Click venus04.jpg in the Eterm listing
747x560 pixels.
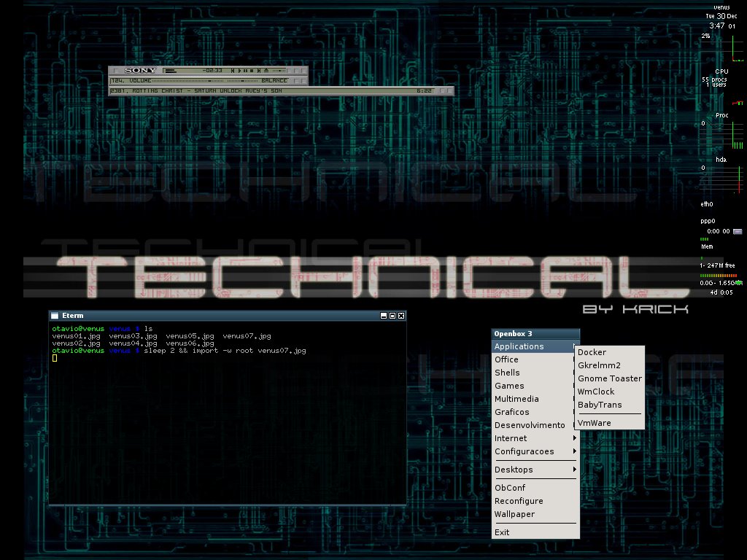point(133,343)
